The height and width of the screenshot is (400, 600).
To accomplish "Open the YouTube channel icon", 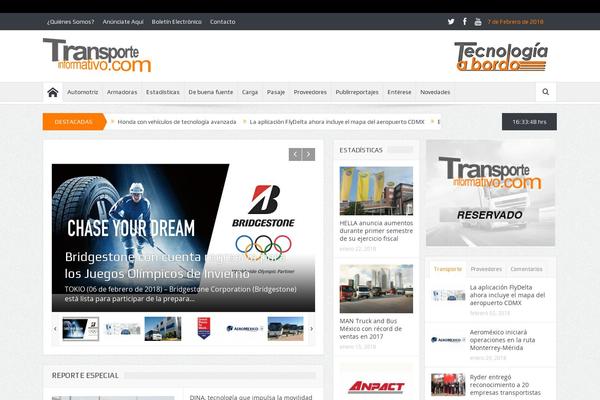I will [478, 22].
